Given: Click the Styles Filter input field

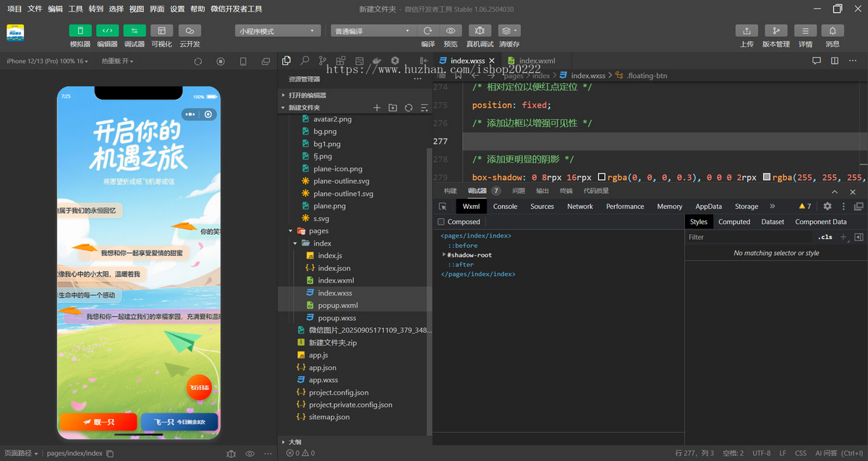Looking at the screenshot, I should point(749,237).
